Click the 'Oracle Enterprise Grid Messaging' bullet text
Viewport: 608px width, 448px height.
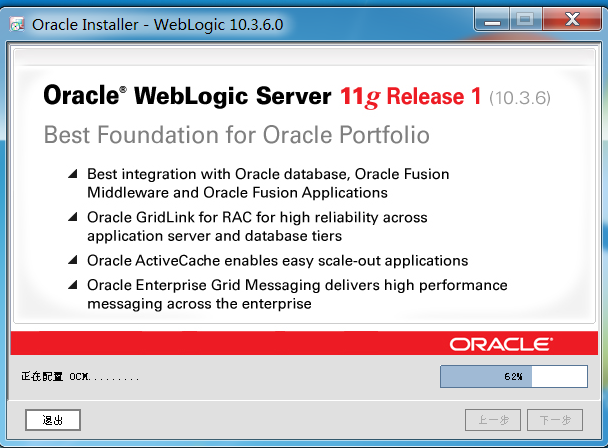tap(297, 294)
